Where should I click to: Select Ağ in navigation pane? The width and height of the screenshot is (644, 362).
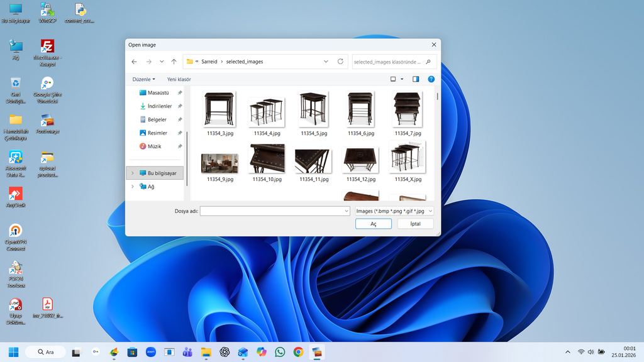point(151,186)
